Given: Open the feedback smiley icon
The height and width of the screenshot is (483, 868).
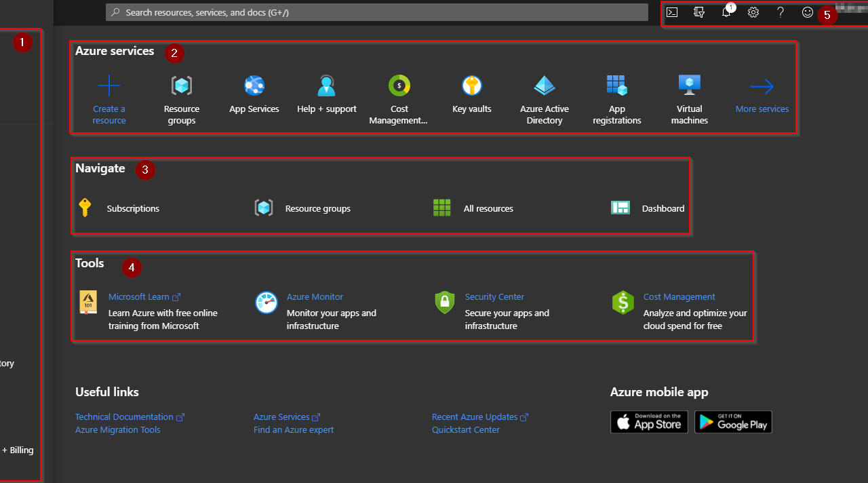Looking at the screenshot, I should 807,12.
